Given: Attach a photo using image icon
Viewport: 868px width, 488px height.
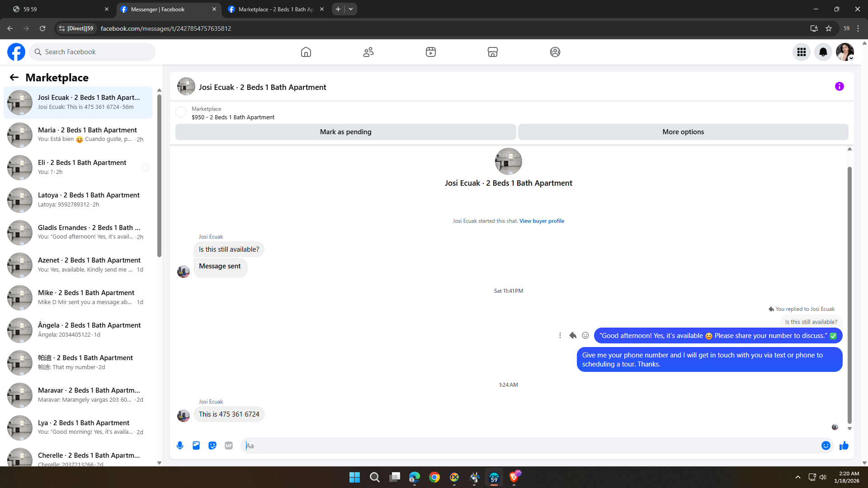Looking at the screenshot, I should coord(196,446).
